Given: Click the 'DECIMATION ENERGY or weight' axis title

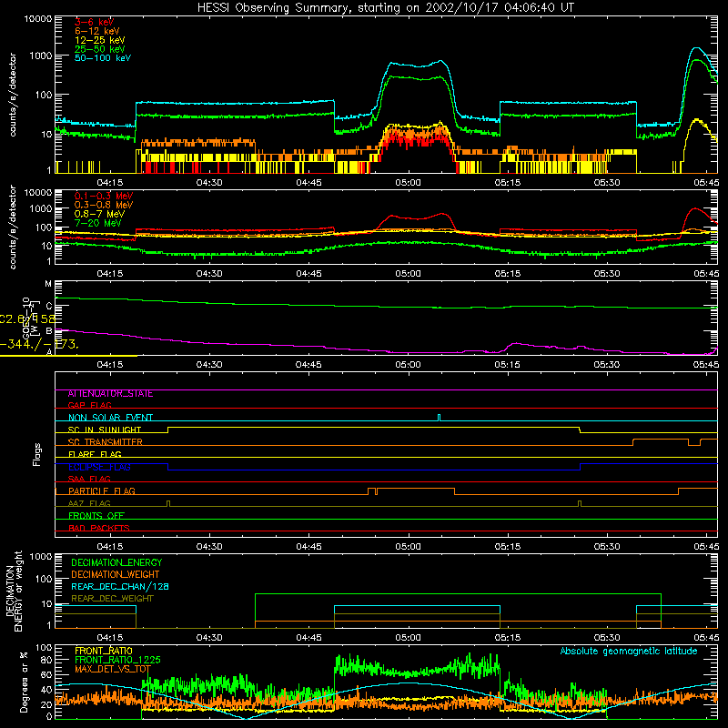Looking at the screenshot, I should 14,591.
